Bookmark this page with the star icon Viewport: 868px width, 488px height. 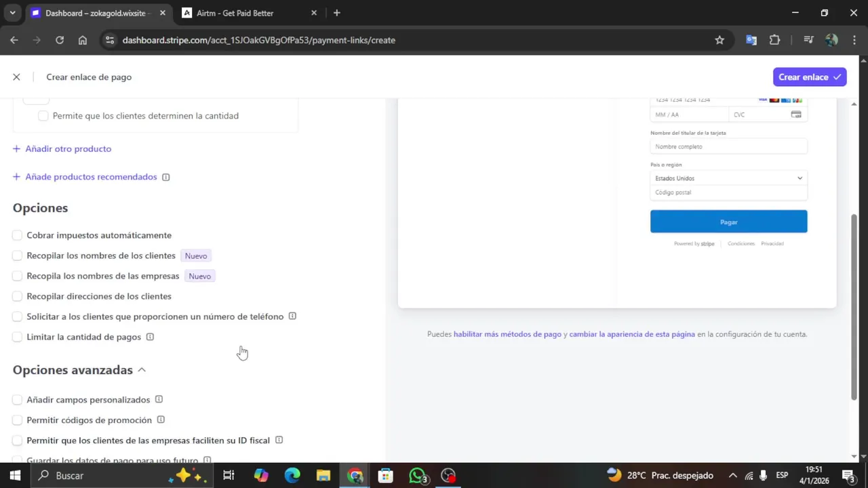point(719,40)
